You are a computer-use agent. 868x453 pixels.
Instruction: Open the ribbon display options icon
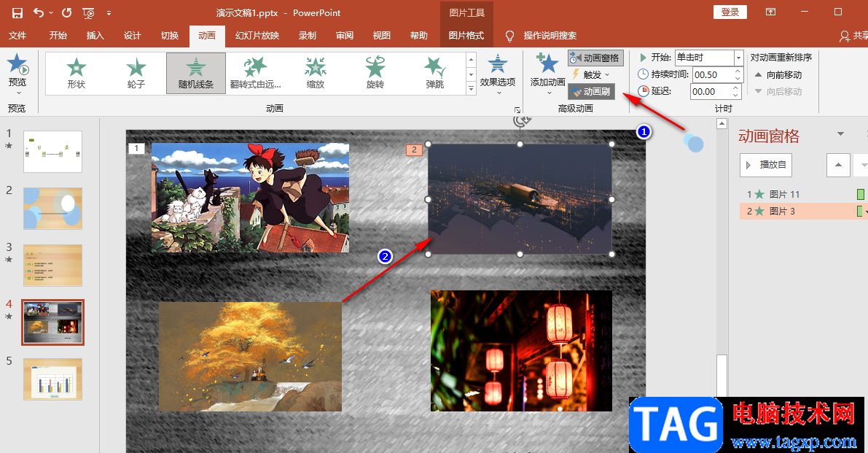click(770, 12)
